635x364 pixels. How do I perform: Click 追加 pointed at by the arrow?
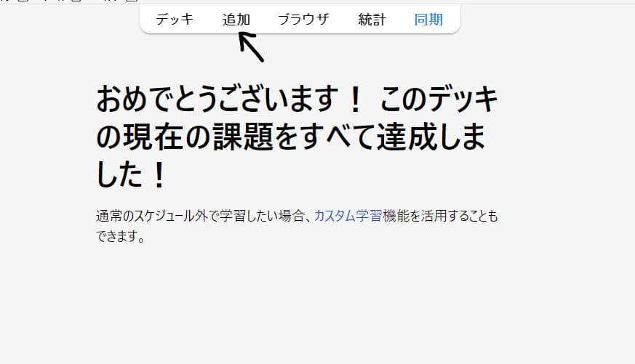coord(236,19)
